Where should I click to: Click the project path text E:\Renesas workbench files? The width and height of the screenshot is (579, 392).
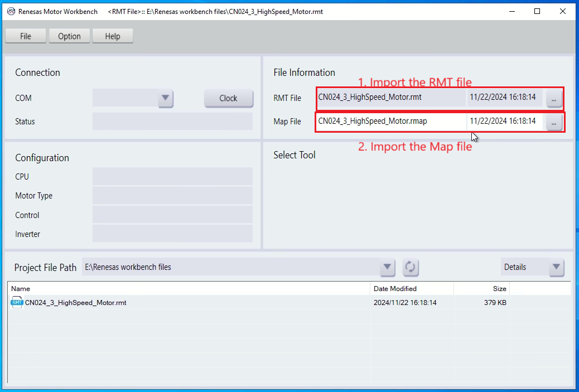[x=128, y=267]
